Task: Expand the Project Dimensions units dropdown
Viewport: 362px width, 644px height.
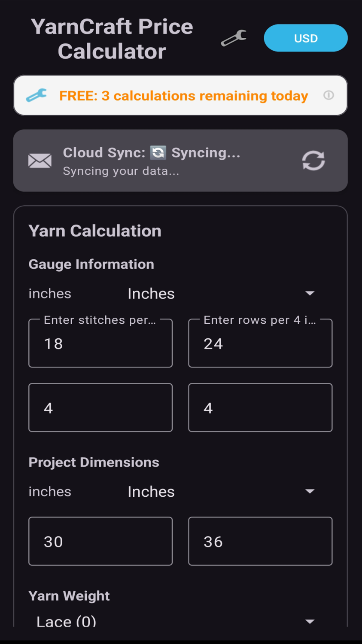Action: click(221, 492)
